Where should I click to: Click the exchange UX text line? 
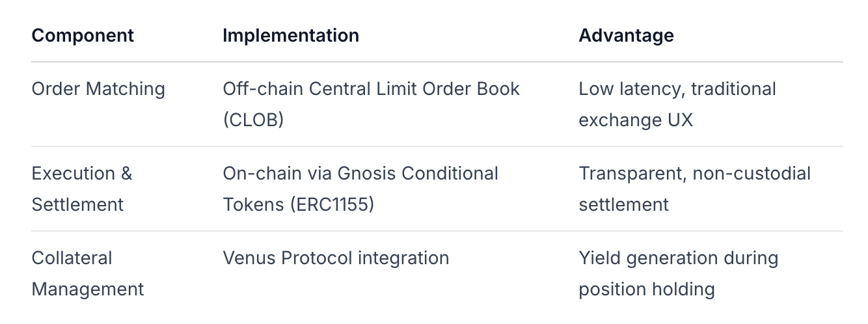click(x=636, y=120)
